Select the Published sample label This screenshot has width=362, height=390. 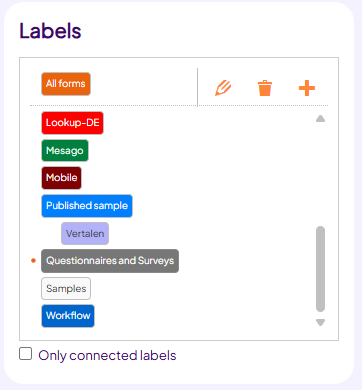click(87, 206)
